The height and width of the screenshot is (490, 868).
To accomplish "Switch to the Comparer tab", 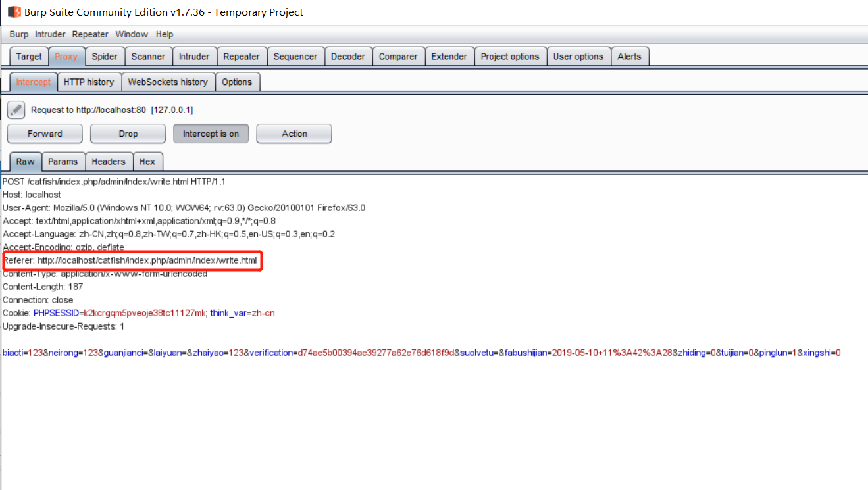I will pyautogui.click(x=398, y=57).
